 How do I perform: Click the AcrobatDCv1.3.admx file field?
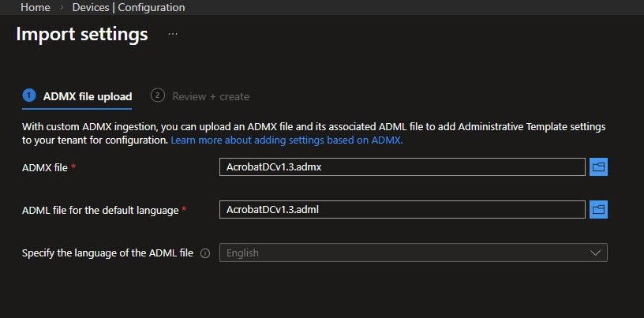(x=402, y=166)
